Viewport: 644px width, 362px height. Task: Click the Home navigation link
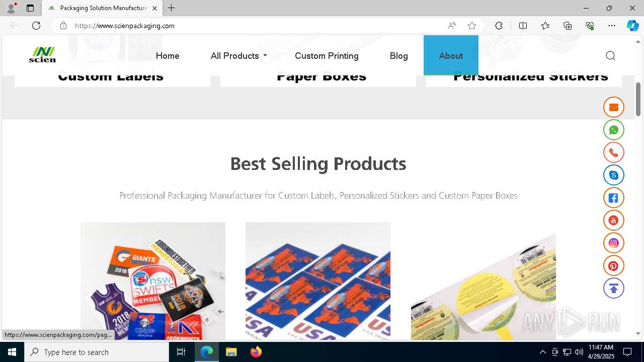168,56
